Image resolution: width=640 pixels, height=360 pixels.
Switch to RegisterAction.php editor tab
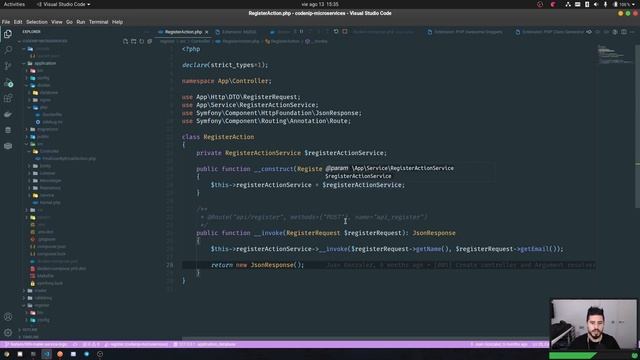[x=183, y=32]
